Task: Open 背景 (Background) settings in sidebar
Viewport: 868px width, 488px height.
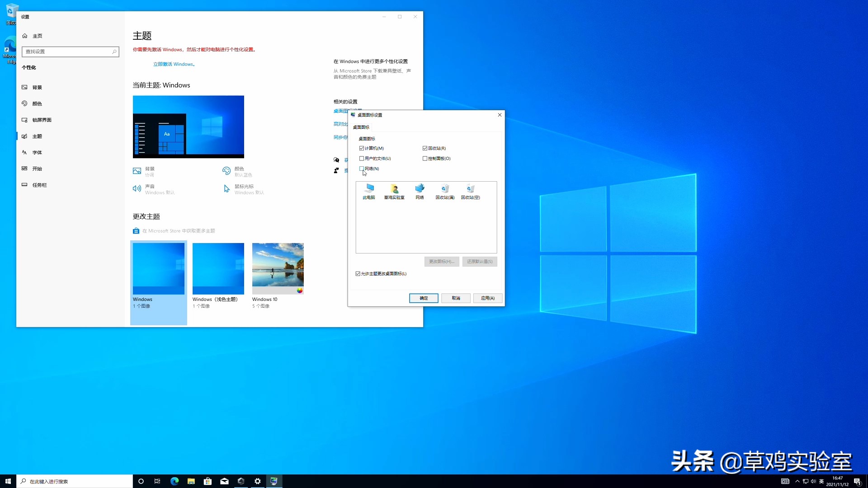Action: coord(38,87)
